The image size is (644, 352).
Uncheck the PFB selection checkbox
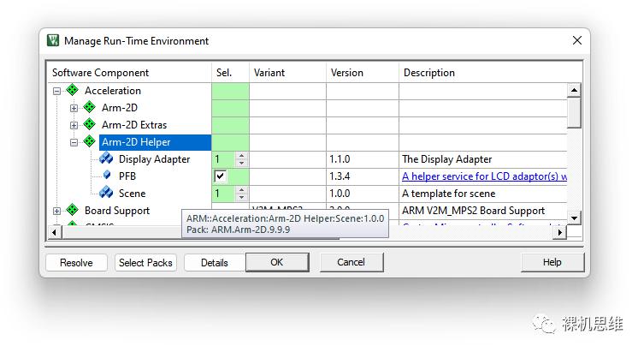click(x=221, y=176)
